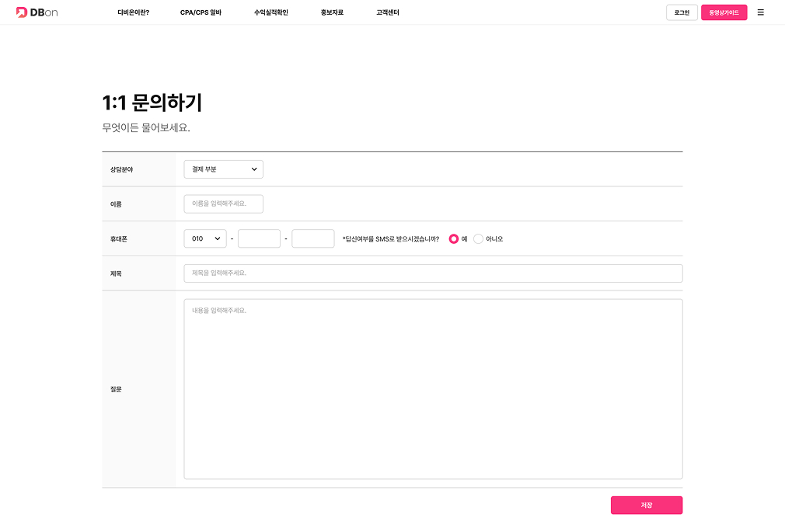Click the DBon logo icon
Image resolution: width=785 pixels, height=532 pixels.
[22, 12]
